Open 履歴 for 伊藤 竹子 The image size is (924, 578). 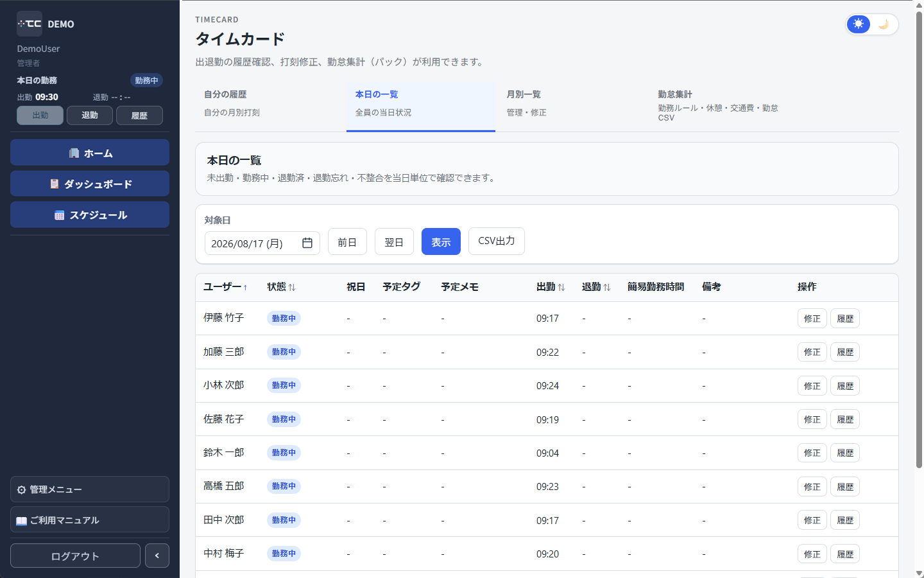[845, 319]
